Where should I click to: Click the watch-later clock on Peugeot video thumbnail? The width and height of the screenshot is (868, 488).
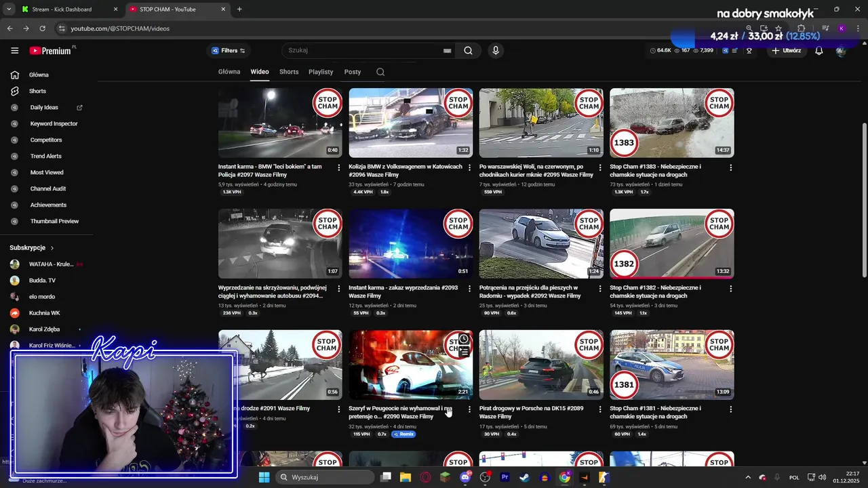464,339
